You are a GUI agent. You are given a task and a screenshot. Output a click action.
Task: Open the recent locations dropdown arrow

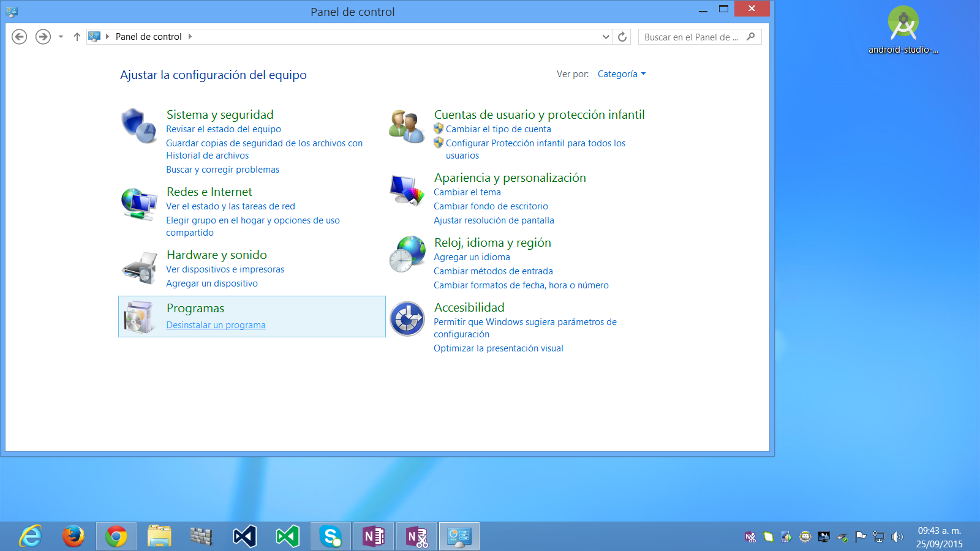tap(61, 37)
